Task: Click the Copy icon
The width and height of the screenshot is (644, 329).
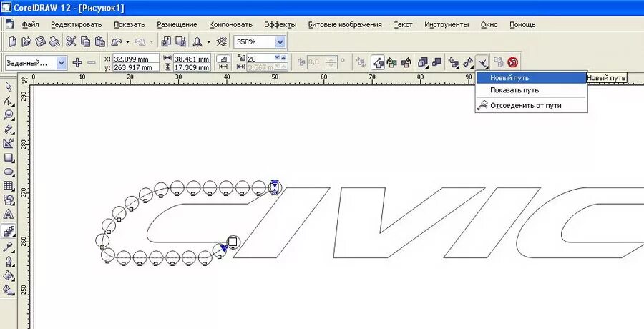Action: pos(85,42)
